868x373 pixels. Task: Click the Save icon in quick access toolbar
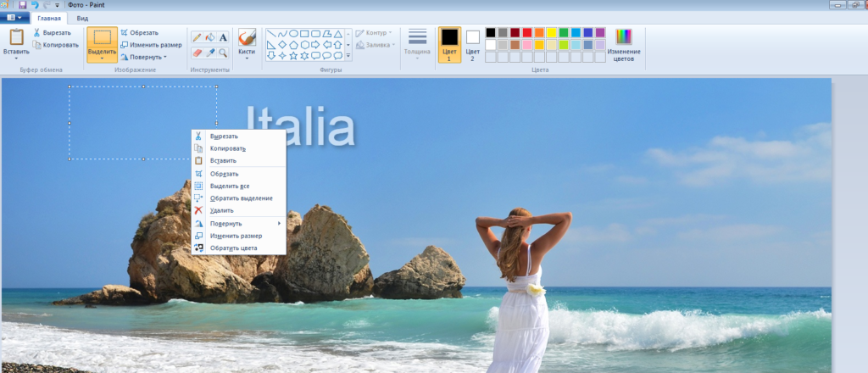tap(22, 5)
